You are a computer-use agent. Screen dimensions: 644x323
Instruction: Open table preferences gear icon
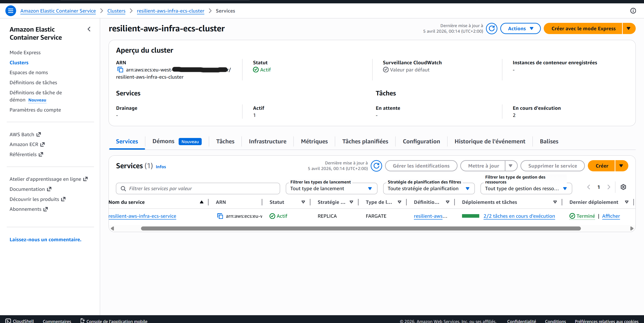click(623, 187)
